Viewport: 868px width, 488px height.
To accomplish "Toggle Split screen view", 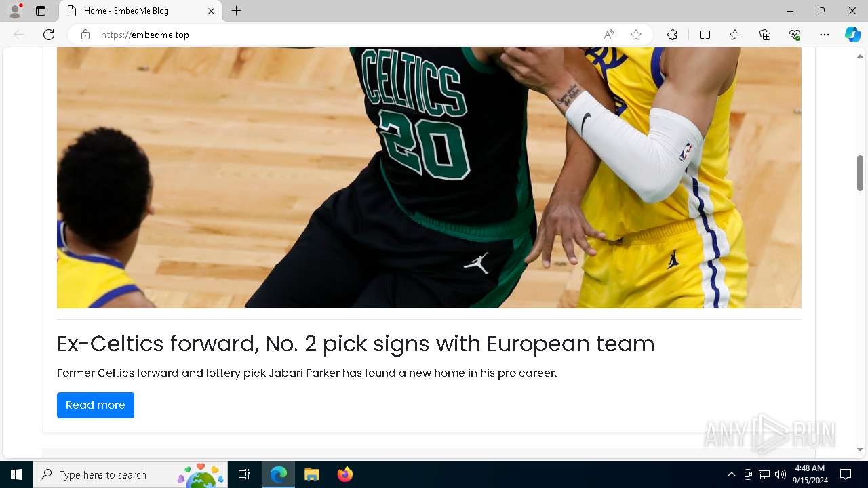I will (x=705, y=35).
